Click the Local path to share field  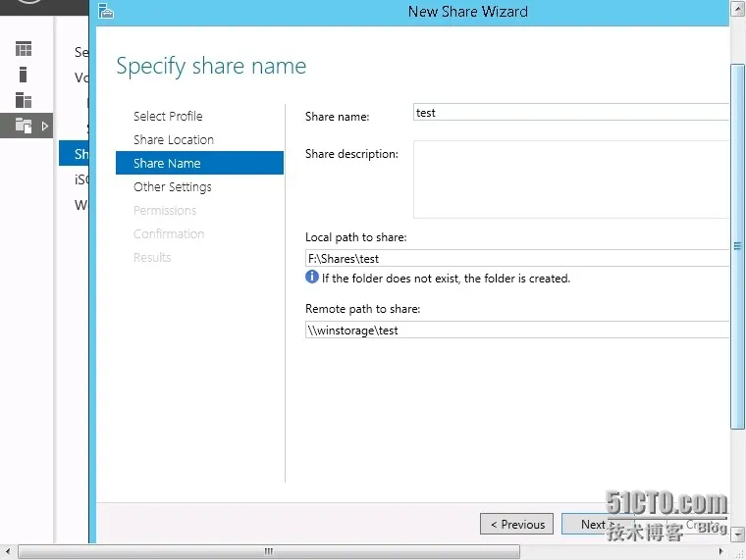click(517, 258)
